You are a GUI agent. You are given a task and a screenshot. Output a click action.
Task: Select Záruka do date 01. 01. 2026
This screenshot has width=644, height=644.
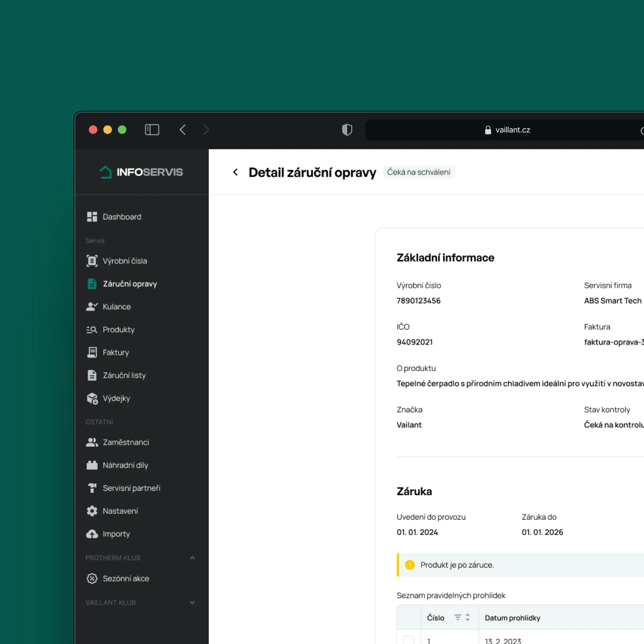coord(542,532)
